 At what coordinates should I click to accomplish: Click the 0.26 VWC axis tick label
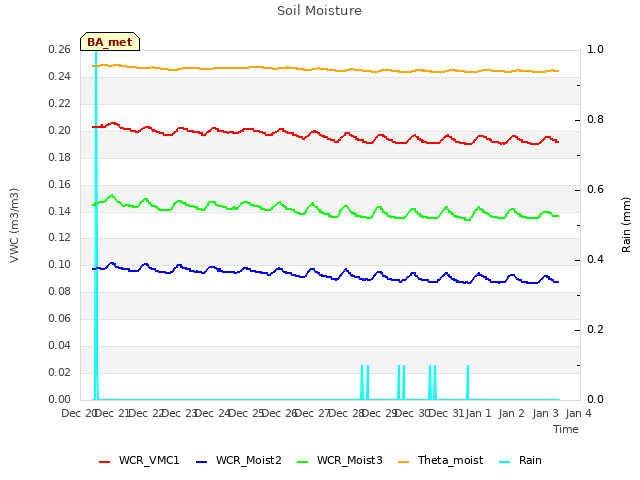point(60,50)
